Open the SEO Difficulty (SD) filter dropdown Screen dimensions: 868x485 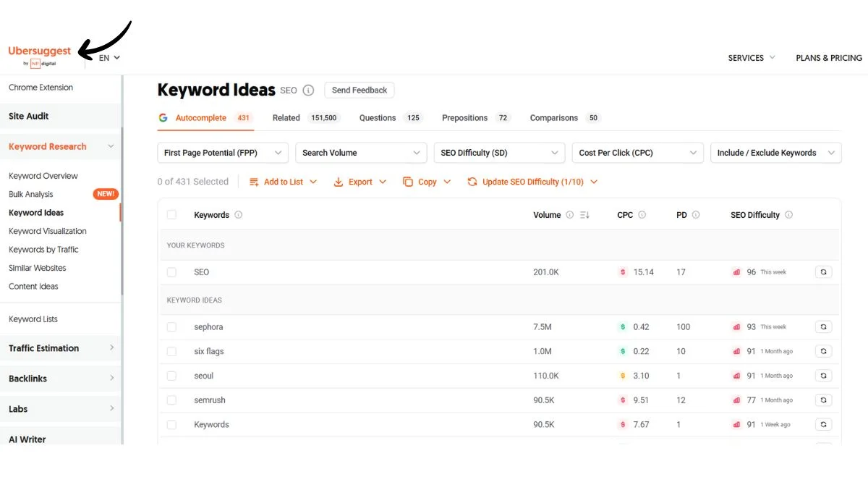point(499,153)
